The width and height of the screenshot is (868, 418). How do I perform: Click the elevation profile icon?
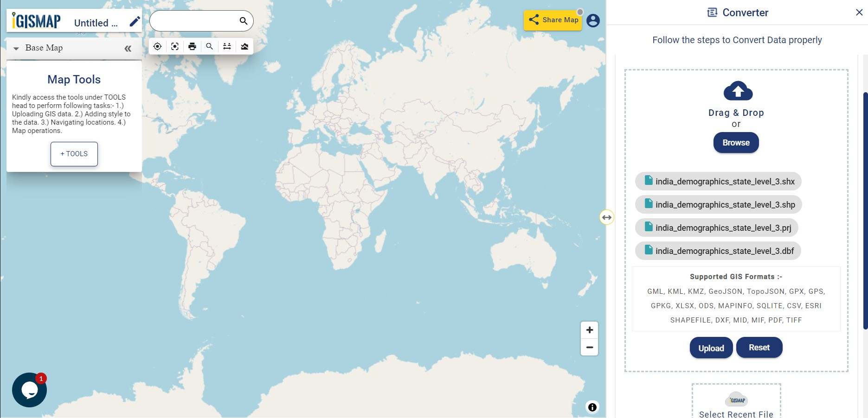click(244, 46)
